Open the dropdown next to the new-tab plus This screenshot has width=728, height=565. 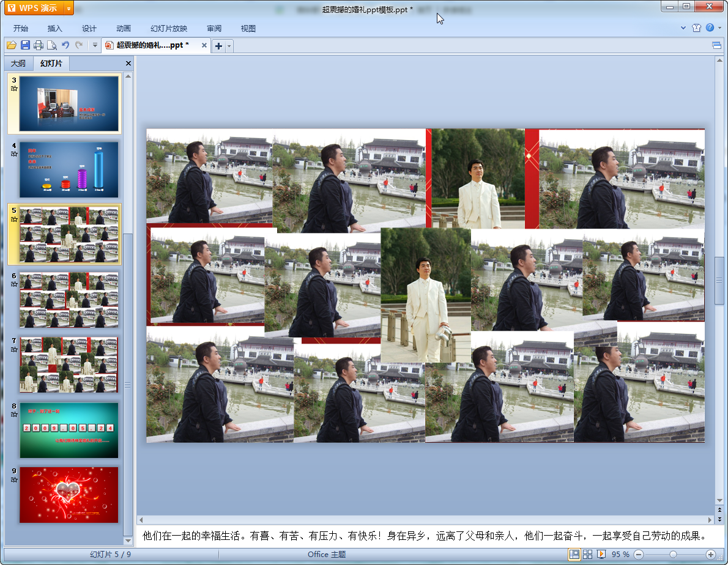[229, 45]
